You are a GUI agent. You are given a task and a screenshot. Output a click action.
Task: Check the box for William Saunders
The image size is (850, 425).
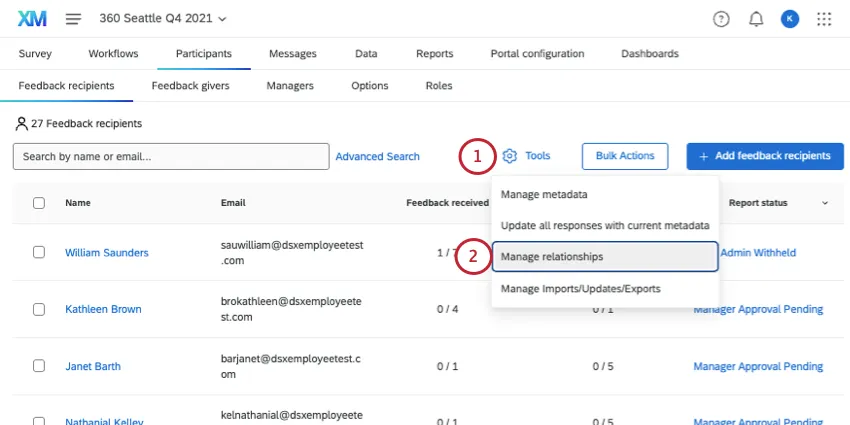pos(39,253)
